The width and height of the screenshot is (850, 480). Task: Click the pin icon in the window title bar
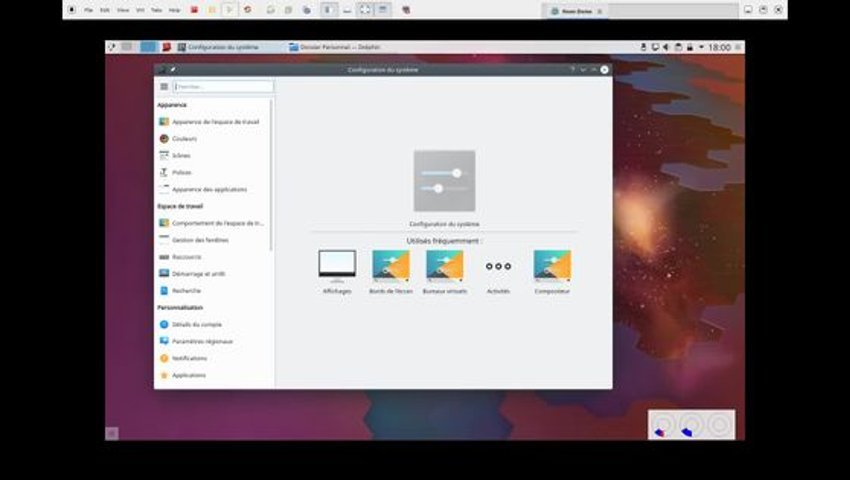[172, 69]
